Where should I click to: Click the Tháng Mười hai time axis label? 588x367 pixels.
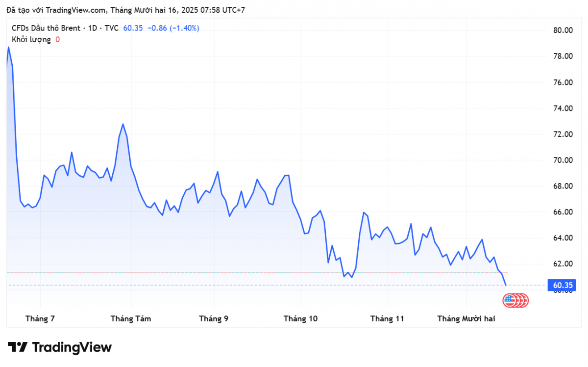[x=466, y=319]
